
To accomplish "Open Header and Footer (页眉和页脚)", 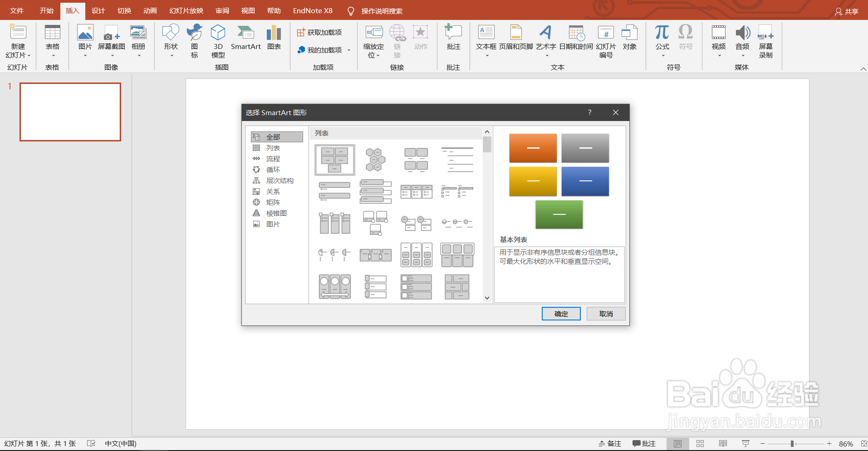I will (x=516, y=33).
